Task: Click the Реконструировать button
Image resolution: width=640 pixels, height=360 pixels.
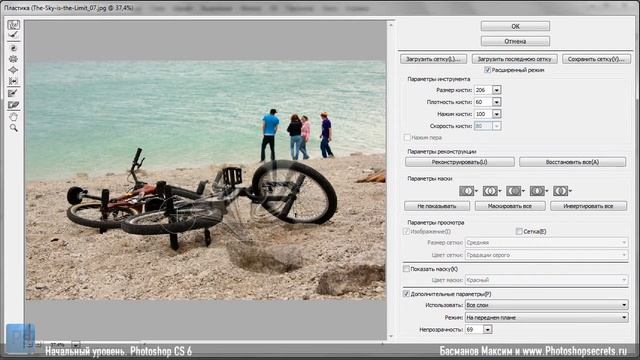Action: (x=460, y=162)
